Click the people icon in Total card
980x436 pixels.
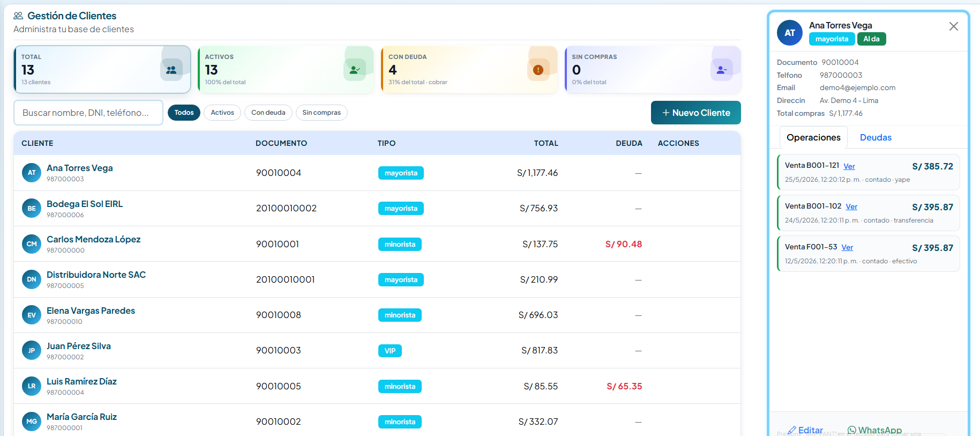pyautogui.click(x=171, y=70)
